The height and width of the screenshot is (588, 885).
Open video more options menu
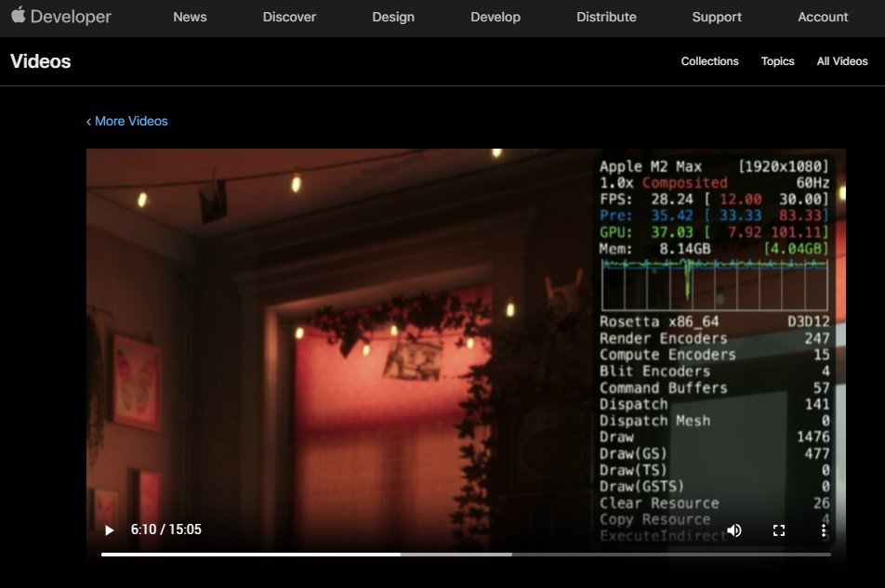pos(824,529)
